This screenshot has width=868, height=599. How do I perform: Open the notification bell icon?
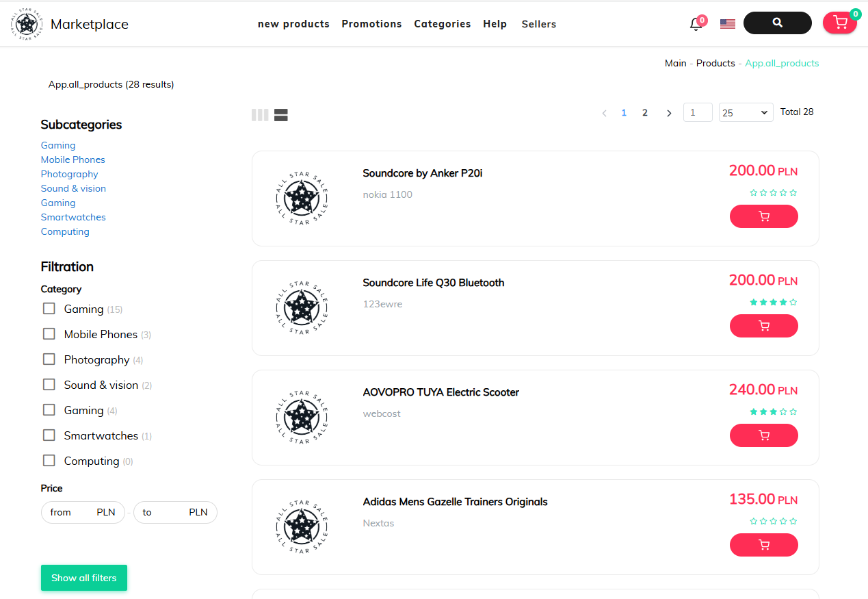tap(696, 24)
